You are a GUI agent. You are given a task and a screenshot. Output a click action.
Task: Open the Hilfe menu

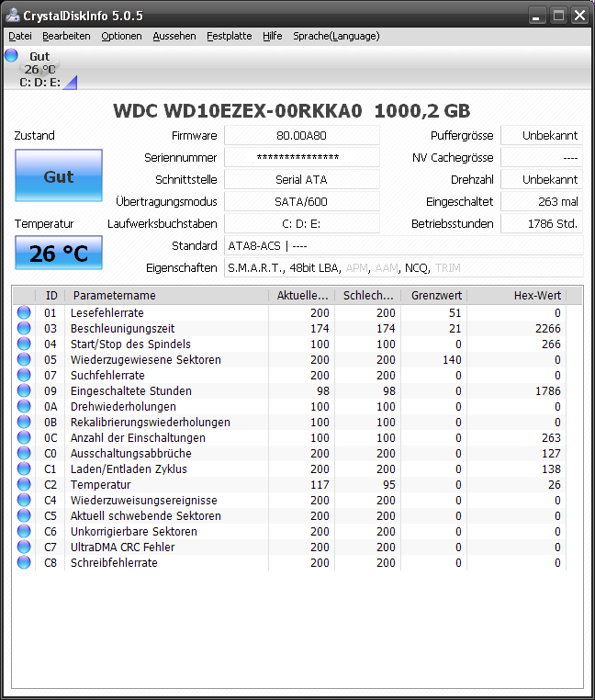(273, 36)
